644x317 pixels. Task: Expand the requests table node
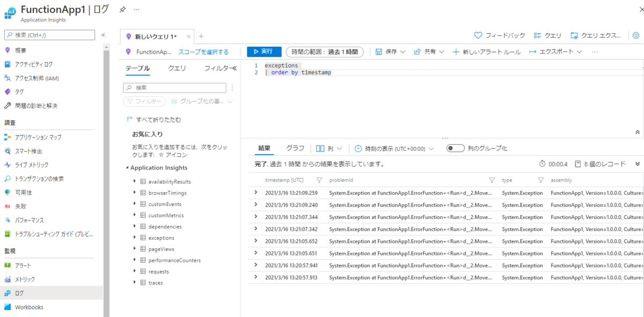[x=134, y=271]
